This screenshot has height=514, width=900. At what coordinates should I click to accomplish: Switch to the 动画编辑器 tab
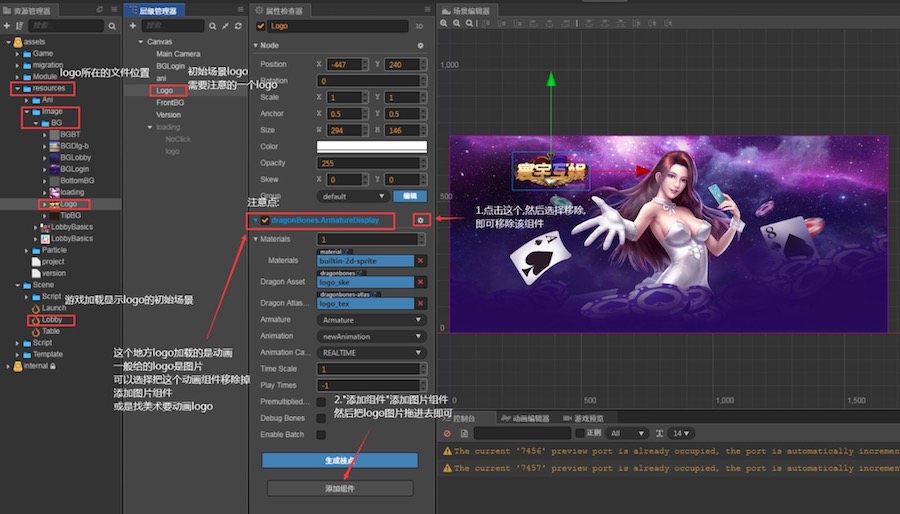(x=529, y=418)
